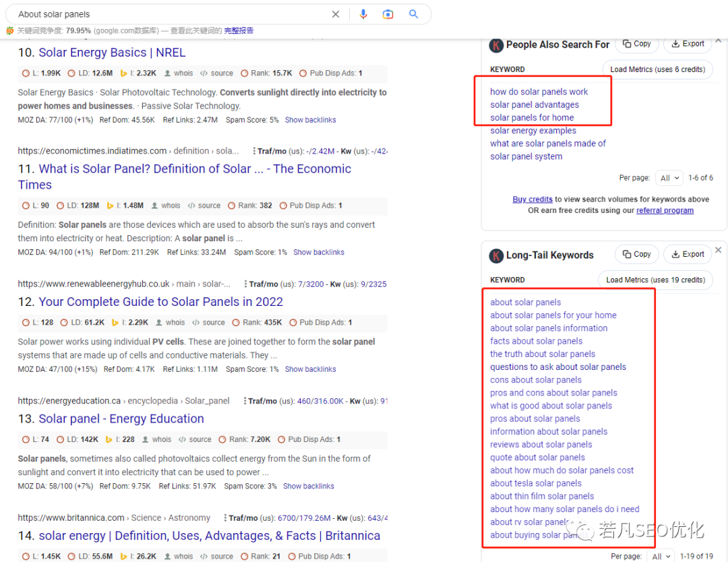Close the Long-Tail Keywords panel
Viewport: 728px width, 562px height.
point(719,250)
